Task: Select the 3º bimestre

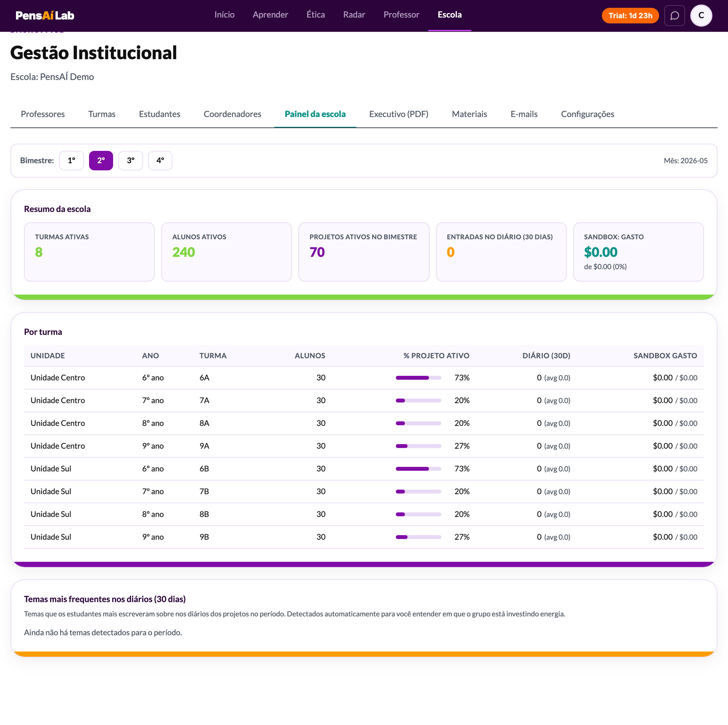Action: (130, 160)
